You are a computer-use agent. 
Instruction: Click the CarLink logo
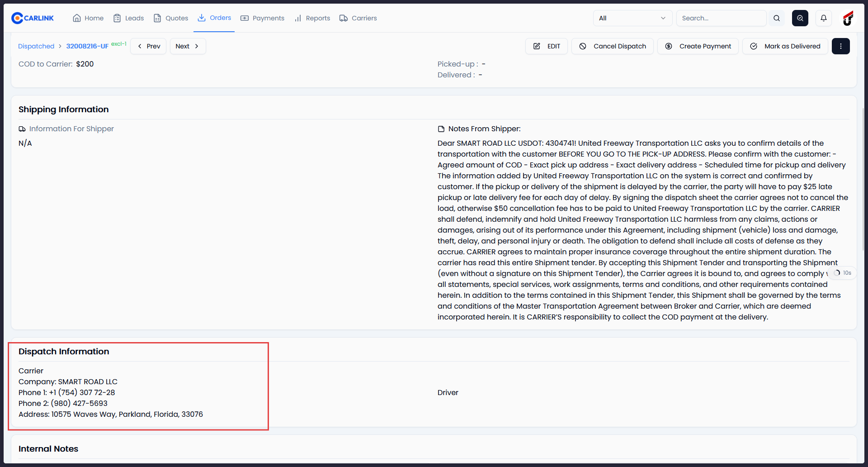pos(33,18)
